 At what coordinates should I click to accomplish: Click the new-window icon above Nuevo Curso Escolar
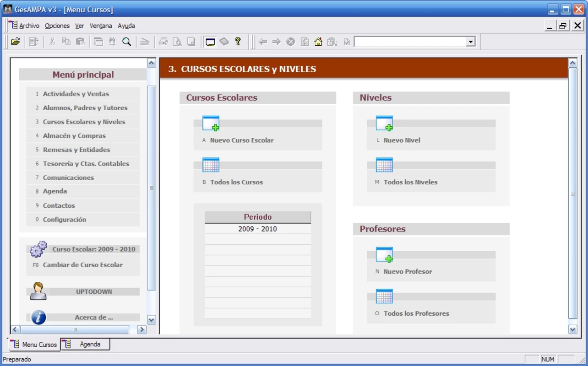point(211,123)
